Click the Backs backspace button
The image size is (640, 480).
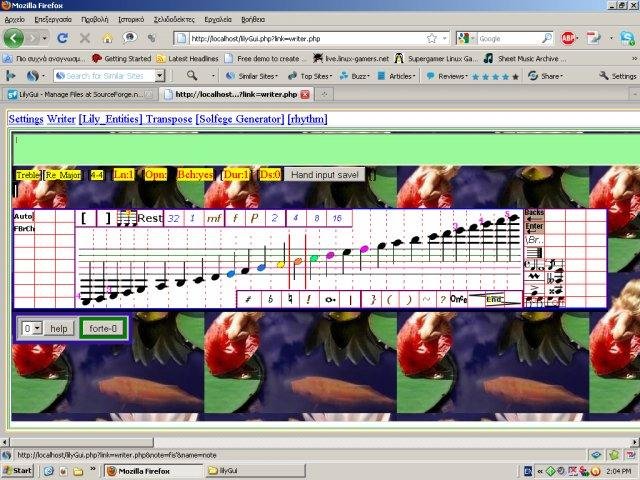coord(534,216)
